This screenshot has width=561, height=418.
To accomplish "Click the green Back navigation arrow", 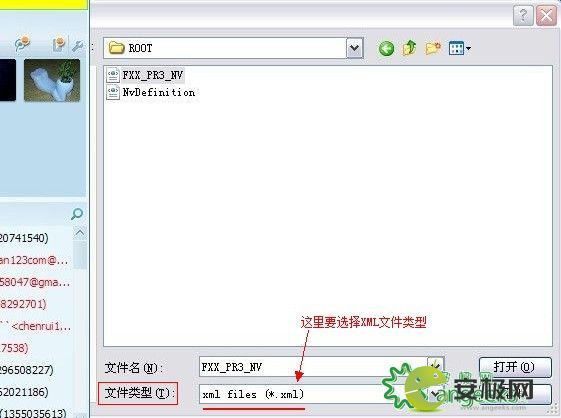I will click(386, 48).
